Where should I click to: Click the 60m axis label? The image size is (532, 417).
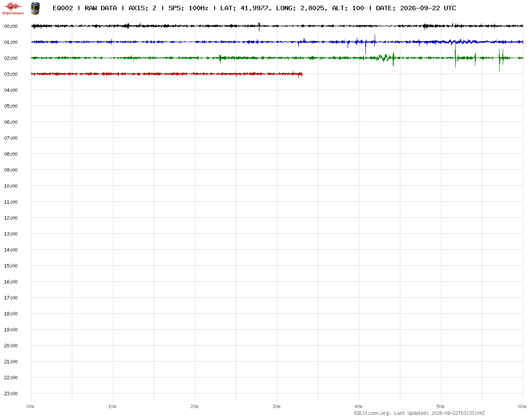click(x=523, y=406)
